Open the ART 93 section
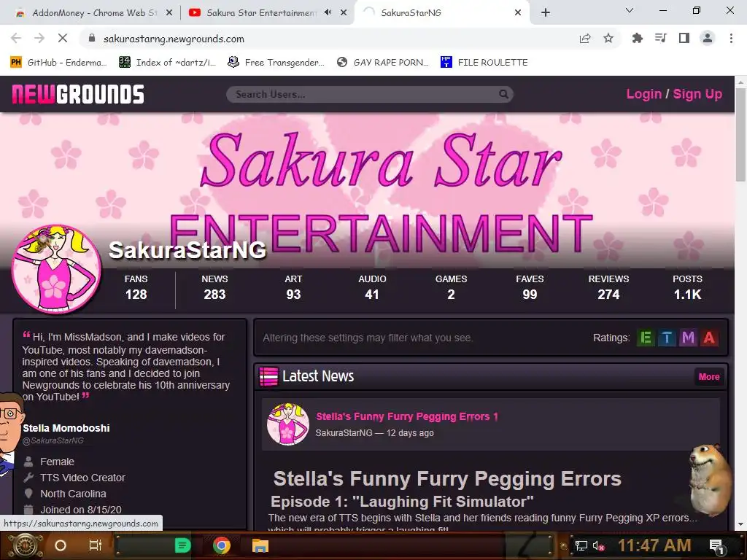 293,287
